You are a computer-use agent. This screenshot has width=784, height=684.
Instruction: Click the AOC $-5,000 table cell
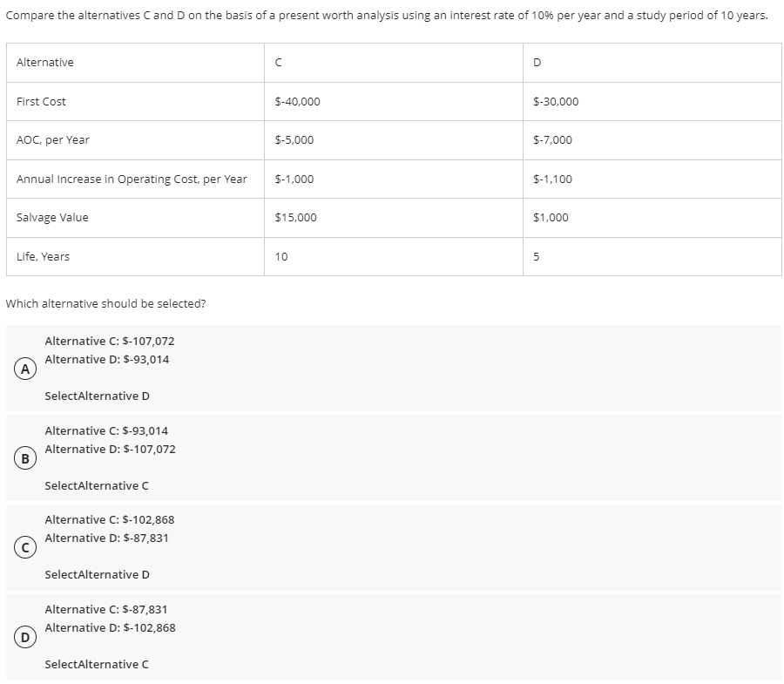(x=394, y=140)
